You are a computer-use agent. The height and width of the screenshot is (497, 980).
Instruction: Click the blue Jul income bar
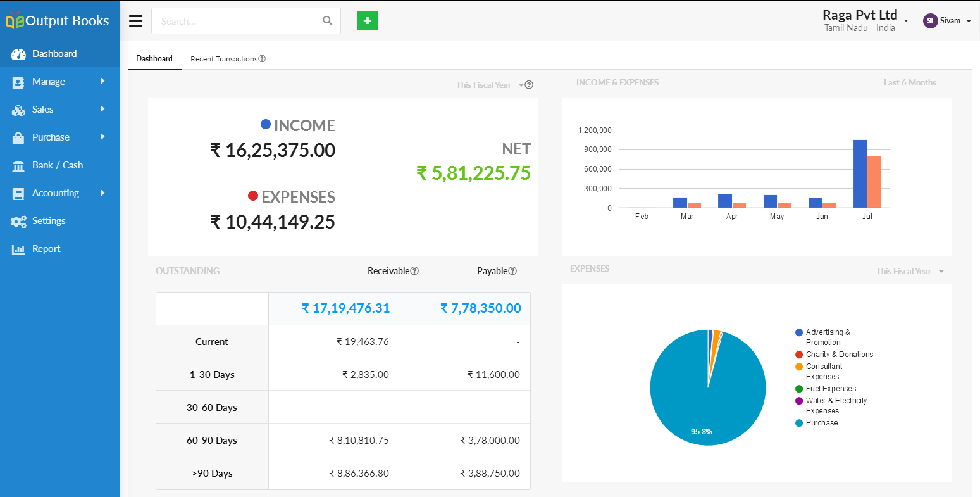tap(860, 173)
